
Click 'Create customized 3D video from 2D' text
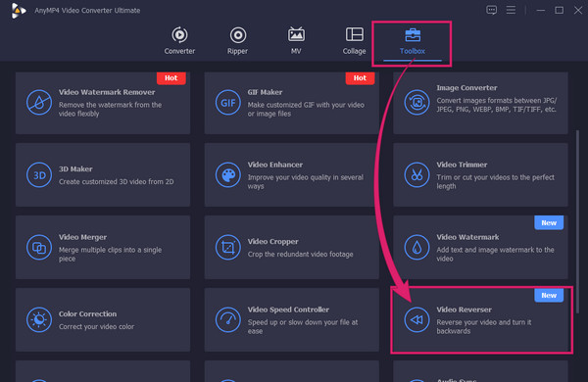(x=116, y=182)
